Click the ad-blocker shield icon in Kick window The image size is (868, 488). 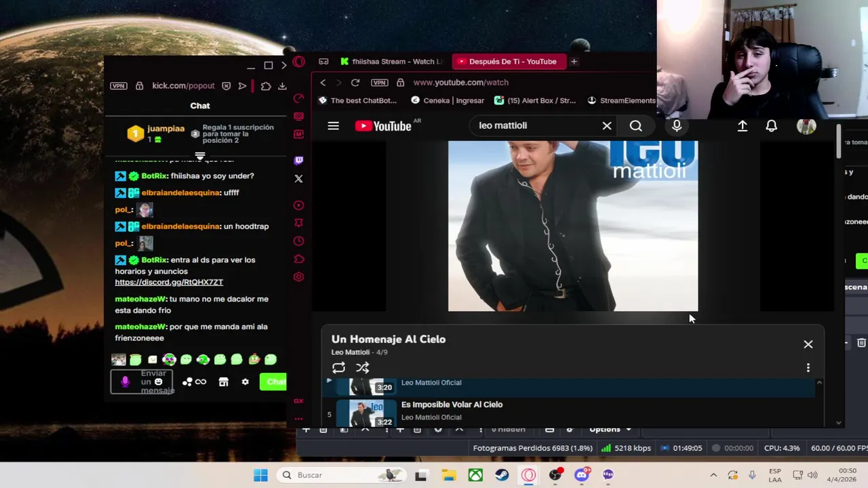pos(226,86)
